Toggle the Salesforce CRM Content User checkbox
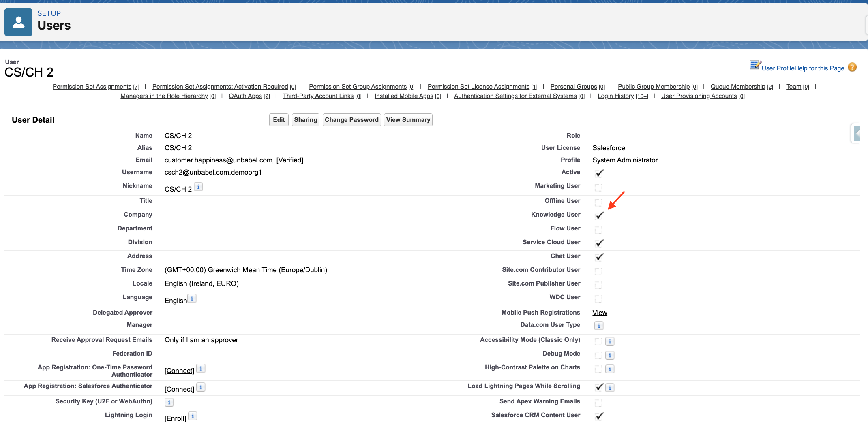868x422 pixels. click(599, 416)
